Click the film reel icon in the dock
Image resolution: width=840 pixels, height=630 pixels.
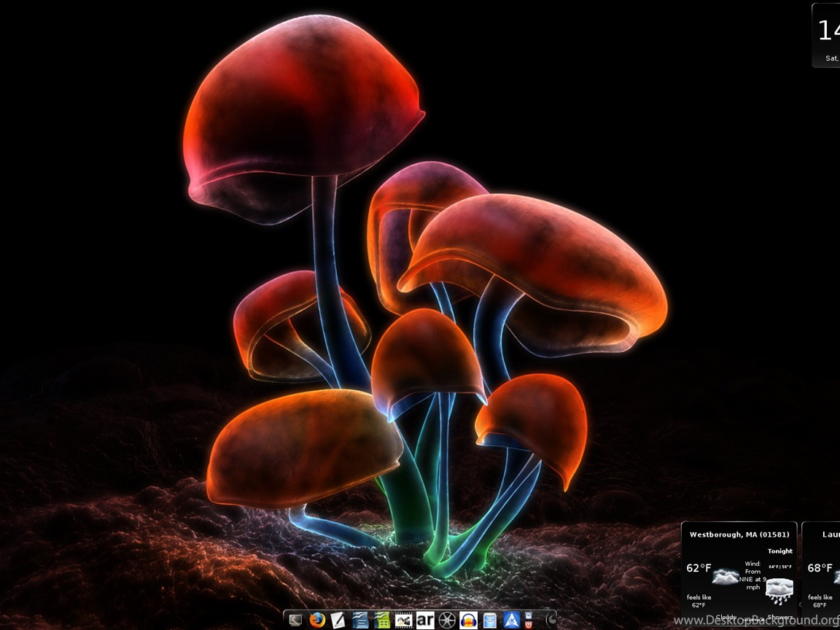click(x=446, y=620)
